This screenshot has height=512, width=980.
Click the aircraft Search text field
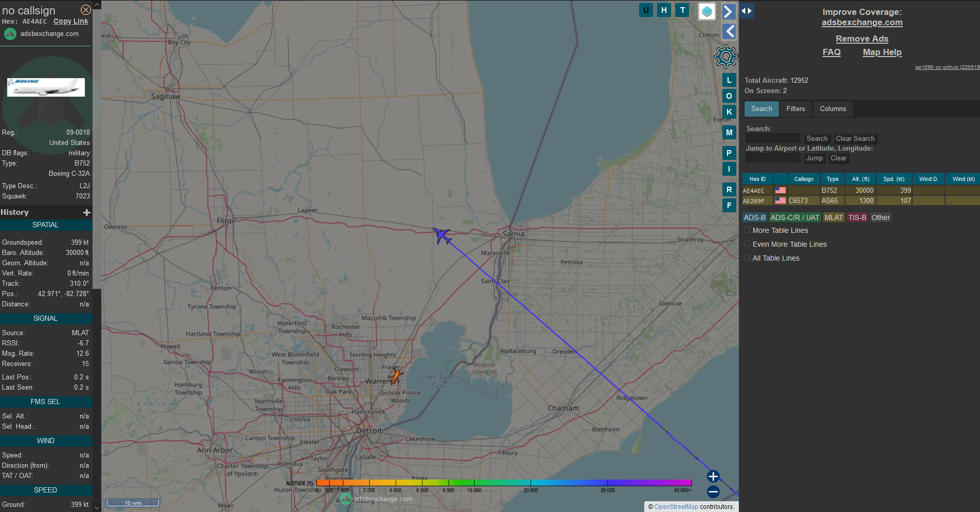coord(773,139)
